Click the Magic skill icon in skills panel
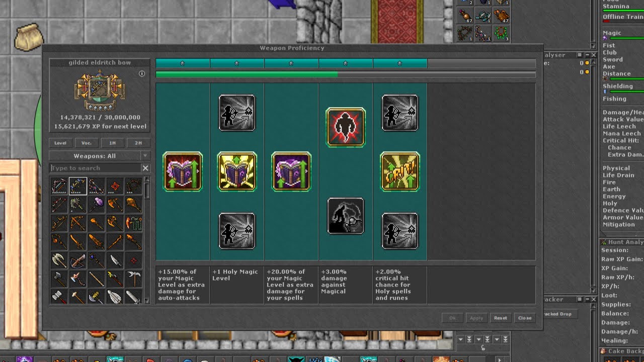Screen dimensions: 644x362 605,38
